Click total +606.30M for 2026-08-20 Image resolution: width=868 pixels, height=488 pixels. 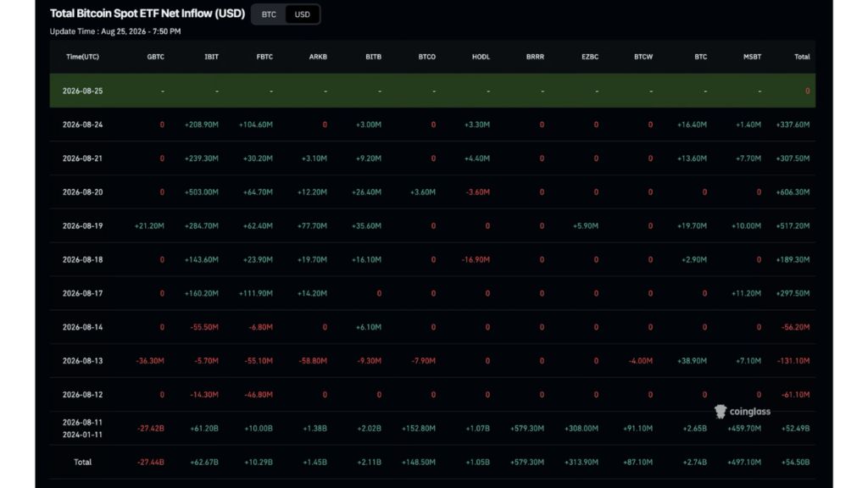pyautogui.click(x=793, y=192)
